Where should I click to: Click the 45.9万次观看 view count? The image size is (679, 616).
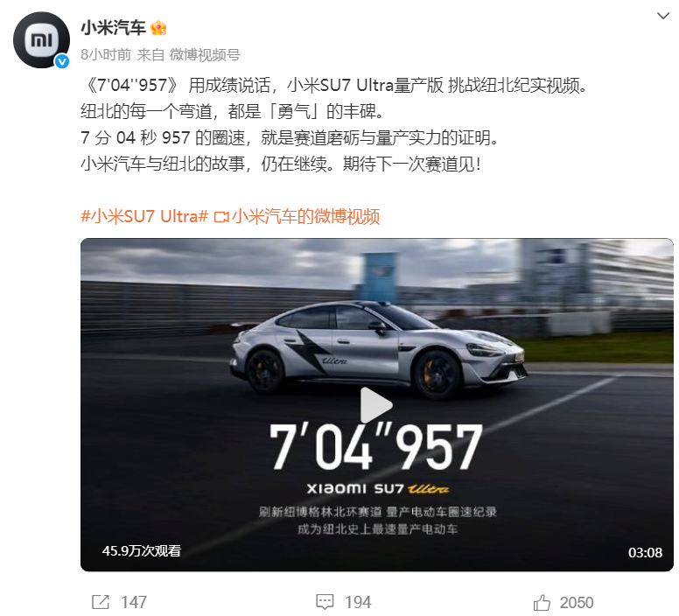142,550
